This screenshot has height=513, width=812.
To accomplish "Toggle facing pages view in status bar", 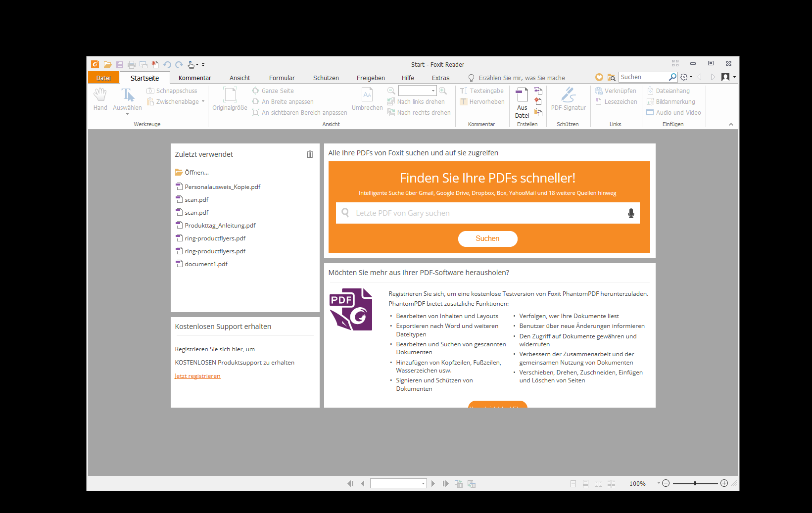I will click(x=598, y=484).
